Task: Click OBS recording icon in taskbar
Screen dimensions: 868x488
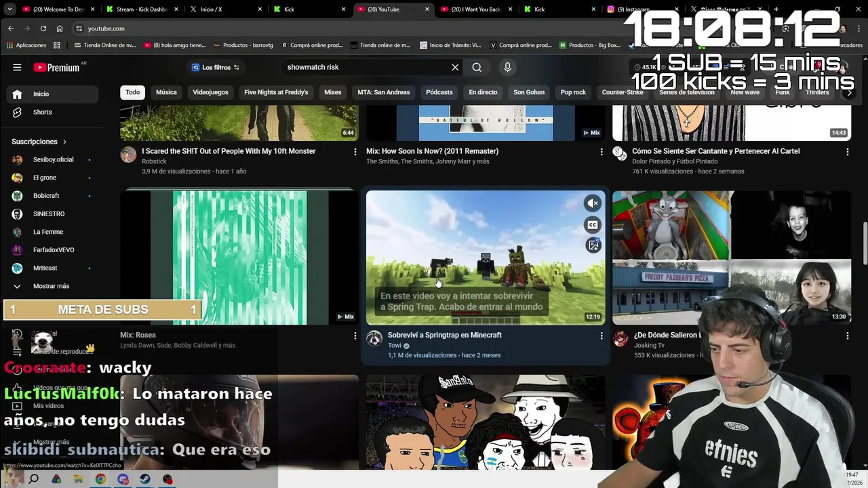Action: (167, 479)
